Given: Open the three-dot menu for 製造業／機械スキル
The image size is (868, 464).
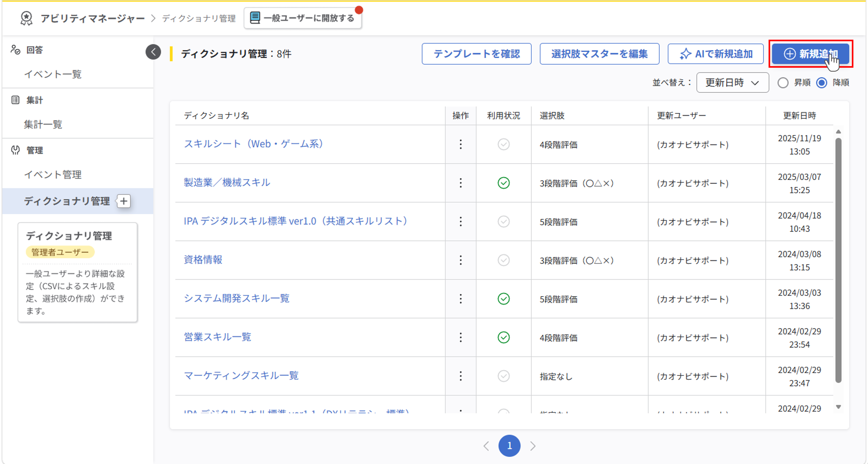Looking at the screenshot, I should [x=461, y=183].
